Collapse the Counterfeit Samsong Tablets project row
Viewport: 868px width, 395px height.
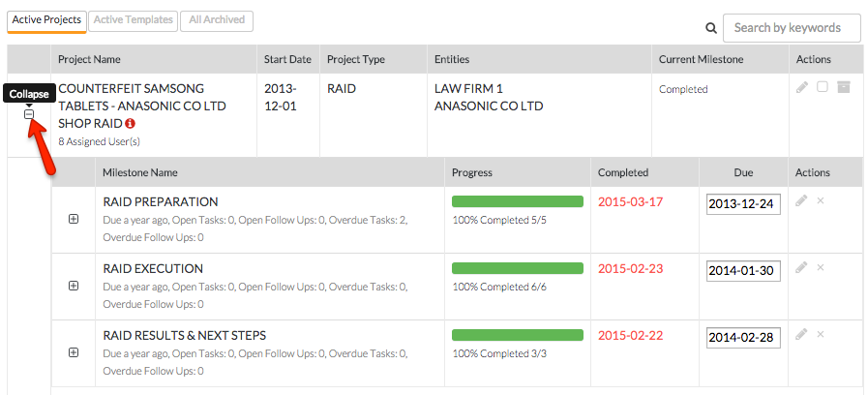point(29,114)
